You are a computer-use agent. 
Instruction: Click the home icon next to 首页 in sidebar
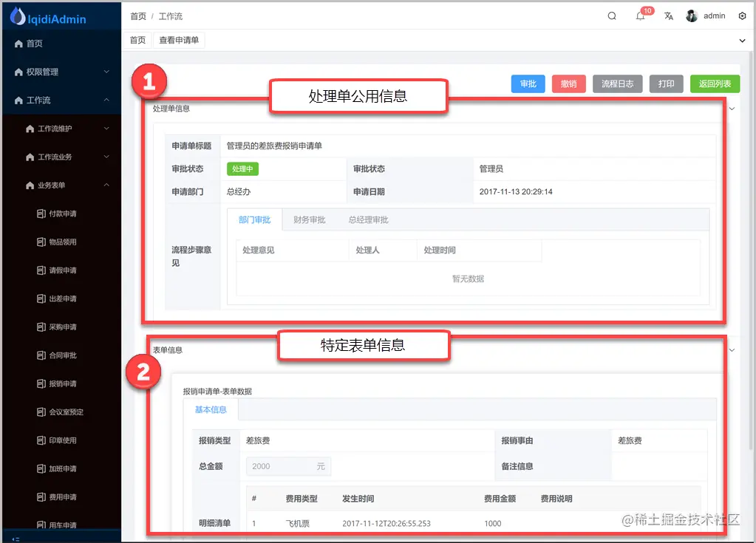pos(18,44)
